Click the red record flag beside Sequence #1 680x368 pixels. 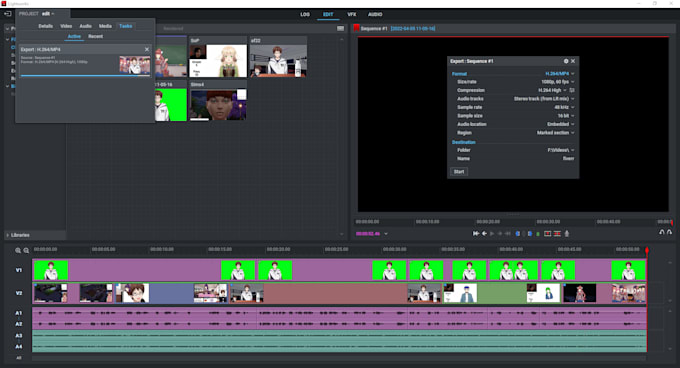click(356, 28)
